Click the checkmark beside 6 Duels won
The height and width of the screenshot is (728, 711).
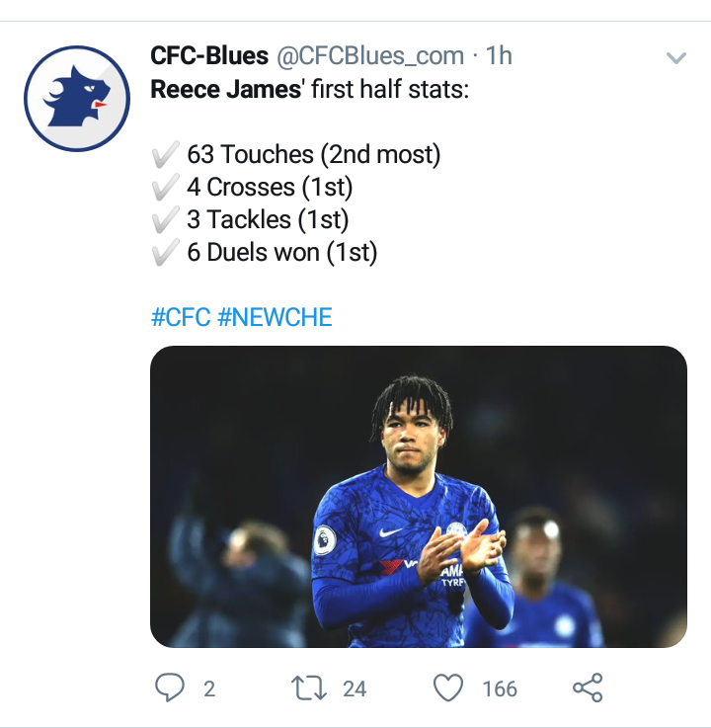tap(165, 253)
